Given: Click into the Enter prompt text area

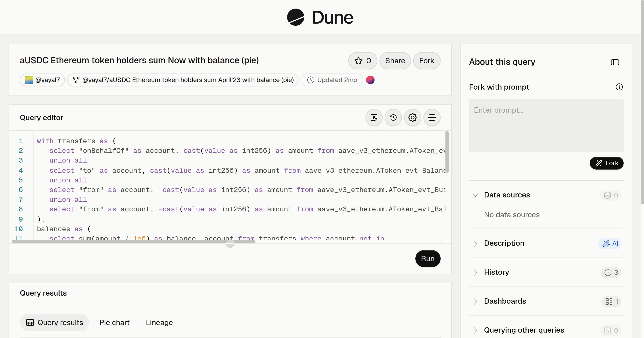Looking at the screenshot, I should click(546, 126).
